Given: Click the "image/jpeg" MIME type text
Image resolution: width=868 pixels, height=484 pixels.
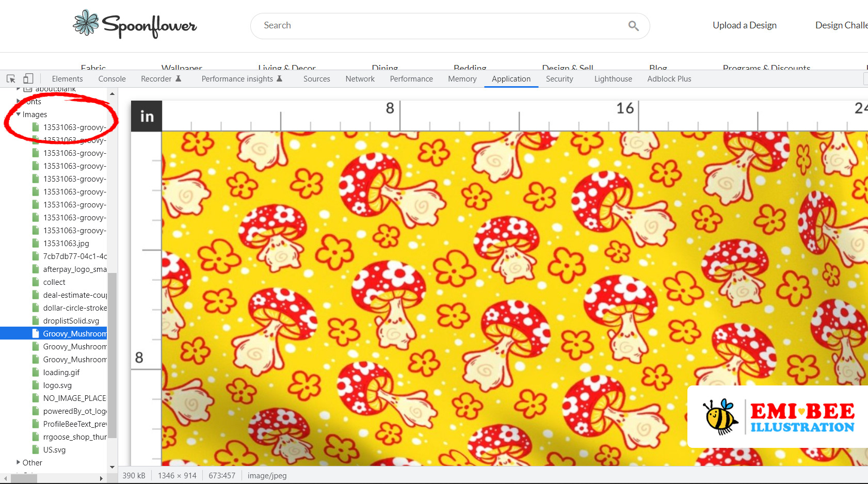Looking at the screenshot, I should tap(267, 475).
